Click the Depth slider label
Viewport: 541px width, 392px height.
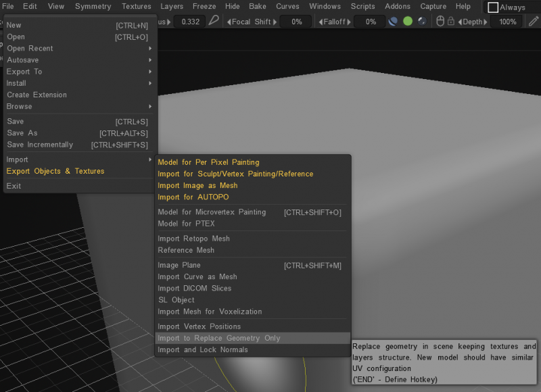click(473, 22)
